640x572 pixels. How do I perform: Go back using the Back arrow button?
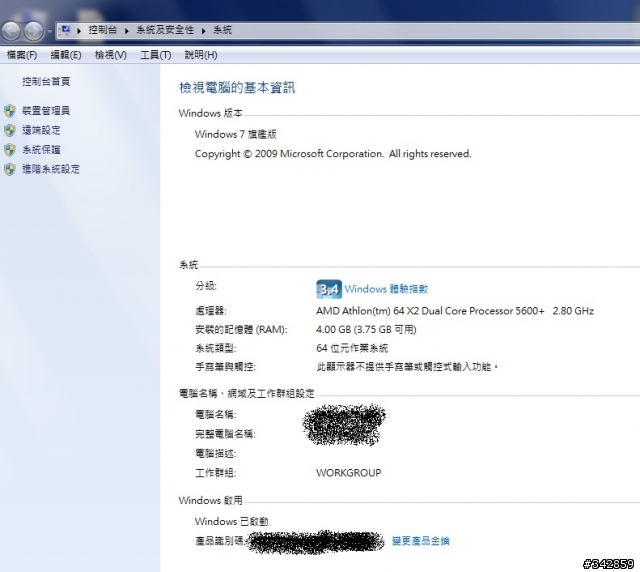pos(11,31)
